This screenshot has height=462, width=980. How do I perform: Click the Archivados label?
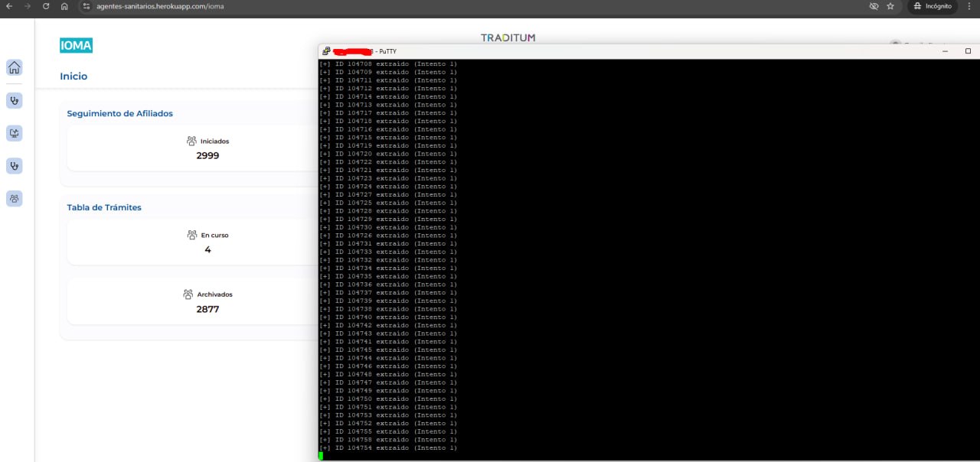(x=214, y=294)
